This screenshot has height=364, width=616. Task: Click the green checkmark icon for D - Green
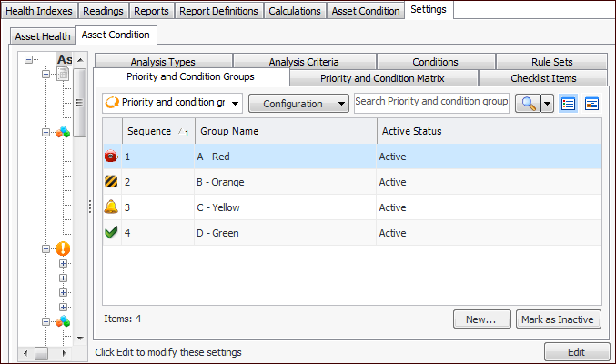point(111,233)
